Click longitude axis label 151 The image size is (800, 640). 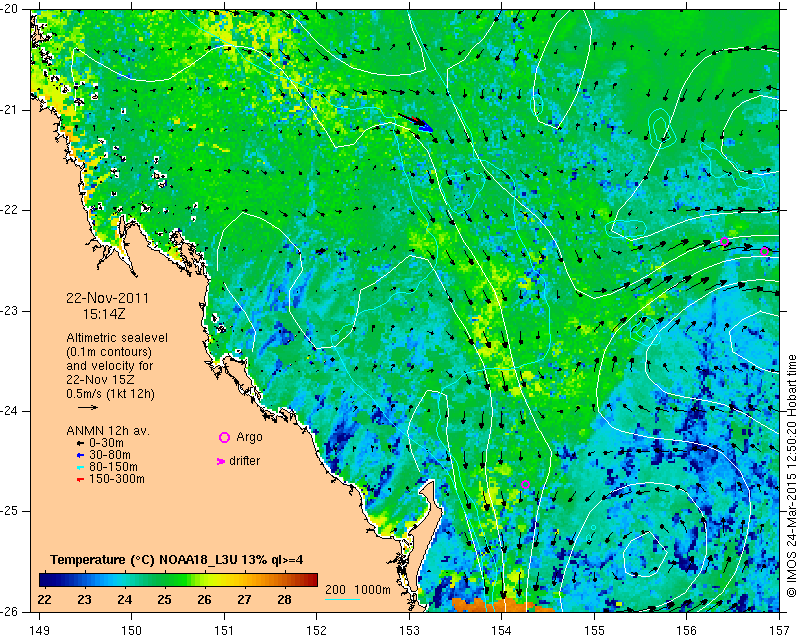[x=224, y=631]
